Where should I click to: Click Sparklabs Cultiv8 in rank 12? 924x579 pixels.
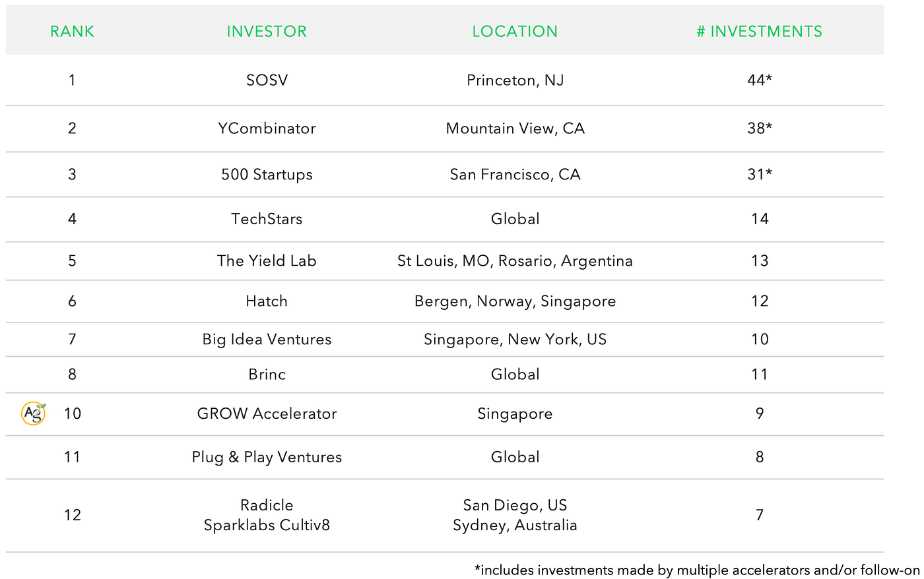267,526
